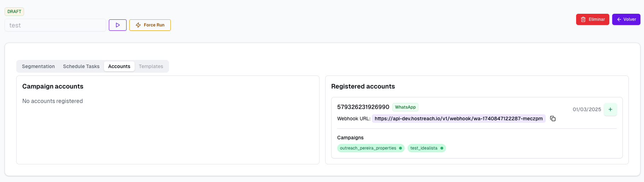Open the Segmentation tab

(38, 66)
